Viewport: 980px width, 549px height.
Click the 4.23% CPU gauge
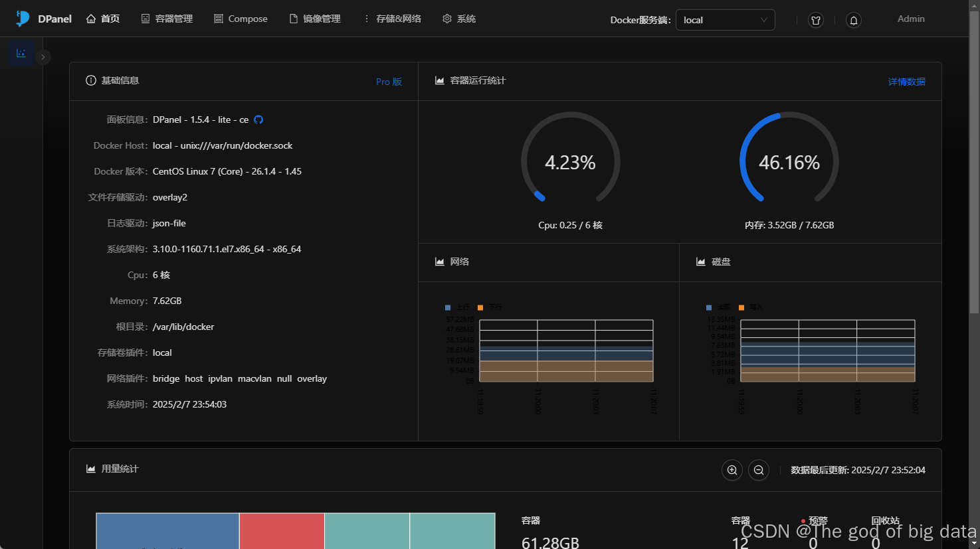(x=570, y=158)
